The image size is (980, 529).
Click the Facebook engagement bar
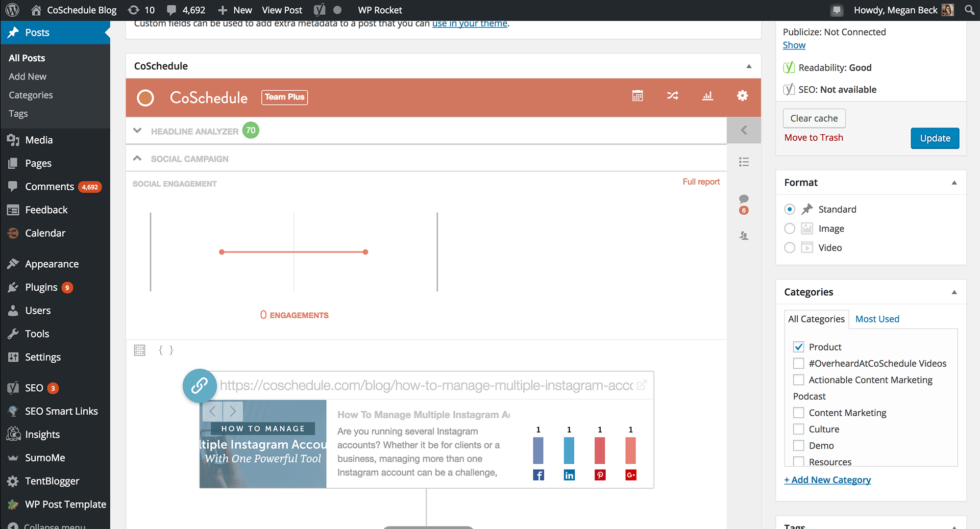point(538,451)
